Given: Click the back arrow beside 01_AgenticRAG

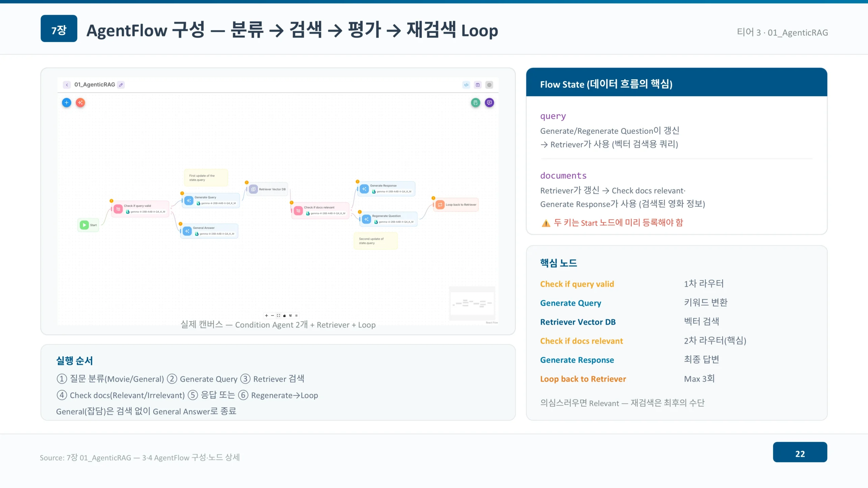Looking at the screenshot, I should point(67,85).
